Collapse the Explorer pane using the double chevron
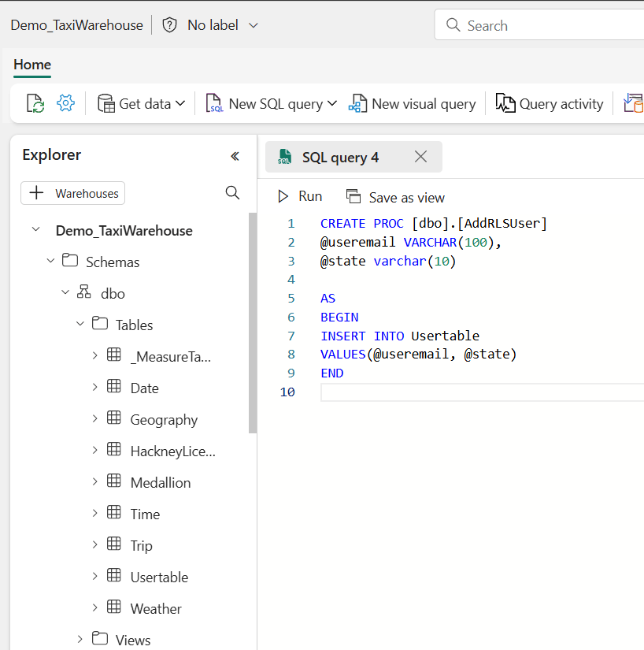The height and width of the screenshot is (650, 644). point(235,156)
